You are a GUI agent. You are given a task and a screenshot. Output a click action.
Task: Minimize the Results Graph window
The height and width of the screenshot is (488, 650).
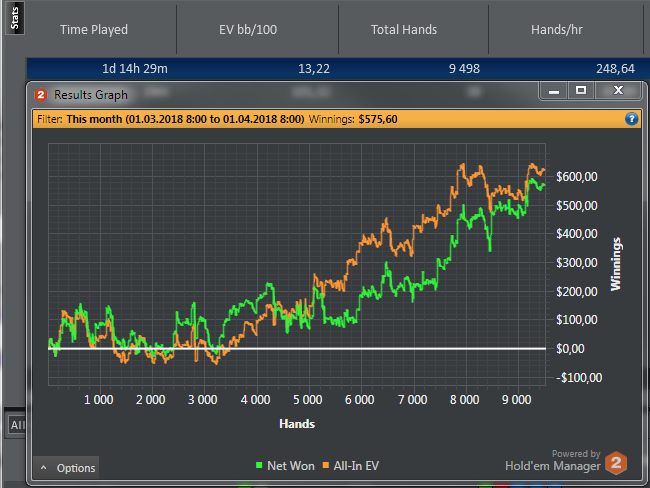[554, 90]
